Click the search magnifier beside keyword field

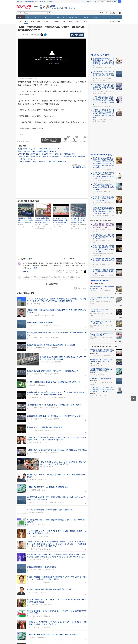pyautogui.click(x=49, y=13)
